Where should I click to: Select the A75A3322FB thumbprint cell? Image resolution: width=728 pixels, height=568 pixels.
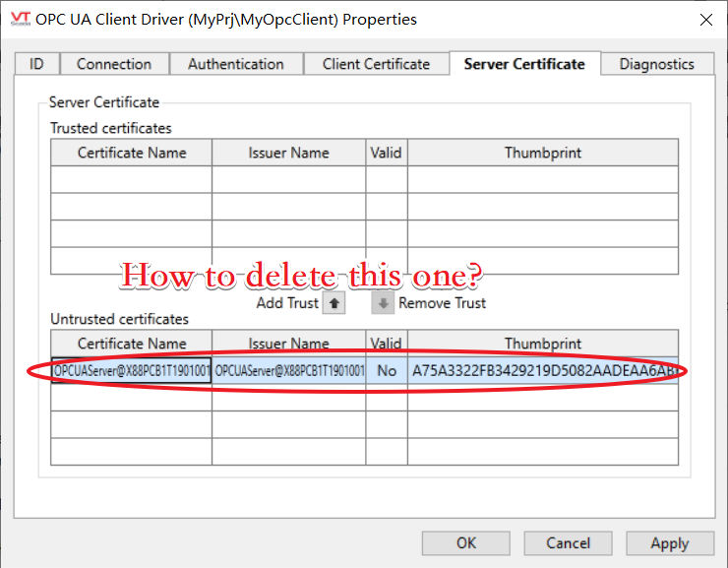(543, 371)
